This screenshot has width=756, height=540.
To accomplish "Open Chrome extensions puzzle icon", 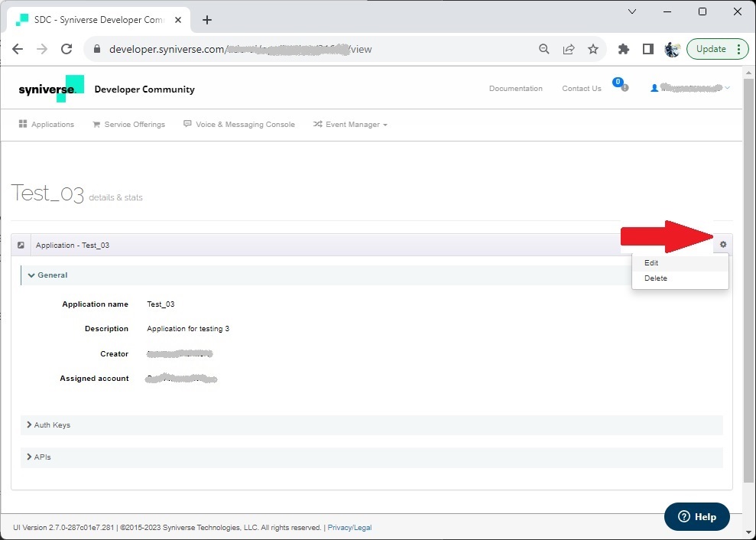I will point(624,49).
